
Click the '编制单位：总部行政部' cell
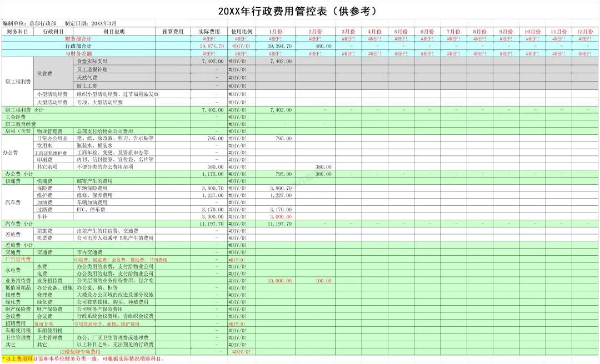click(x=29, y=24)
